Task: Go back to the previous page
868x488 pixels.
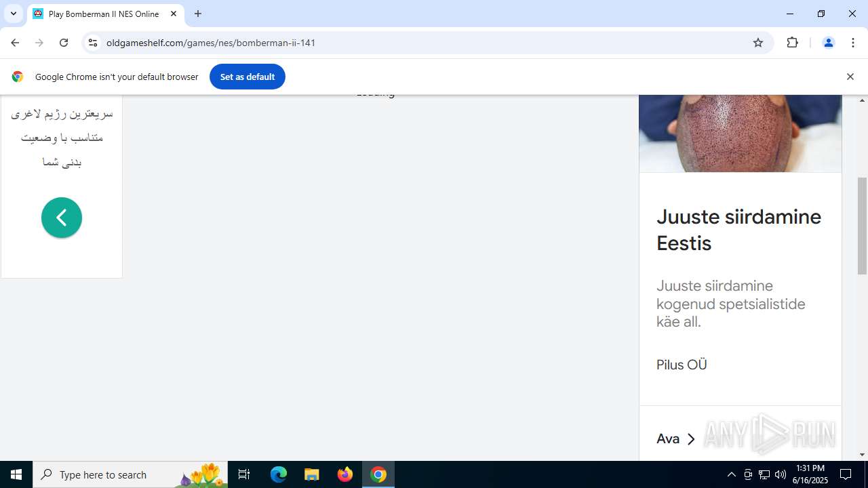Action: point(15,43)
